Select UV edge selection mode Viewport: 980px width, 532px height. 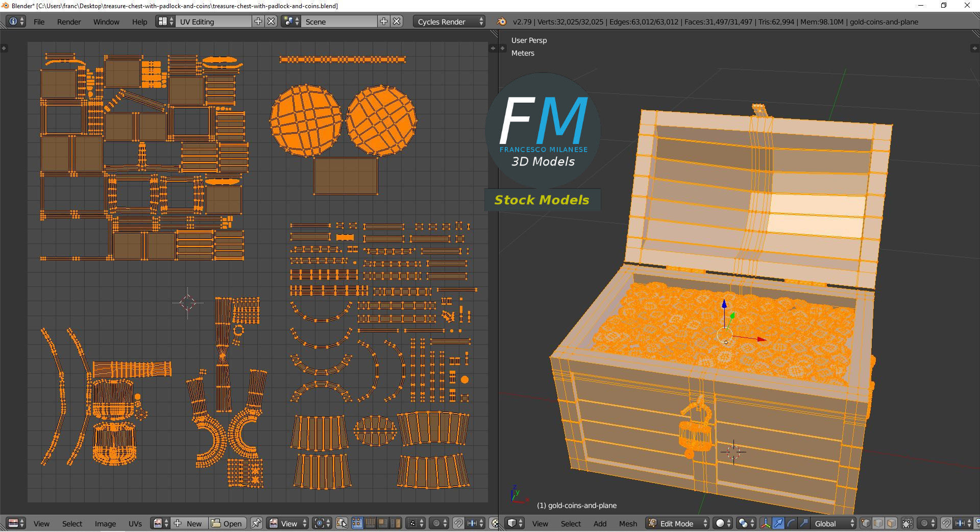[x=370, y=523]
